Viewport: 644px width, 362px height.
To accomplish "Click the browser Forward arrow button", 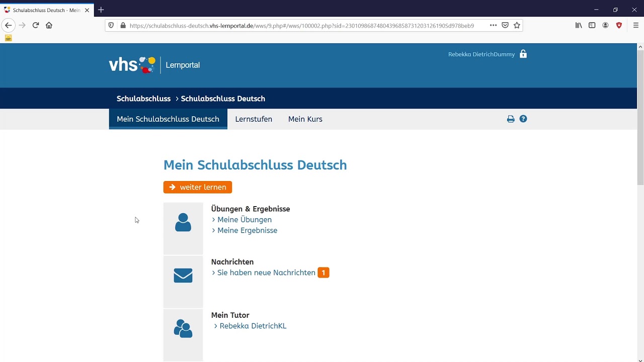I will click(22, 25).
